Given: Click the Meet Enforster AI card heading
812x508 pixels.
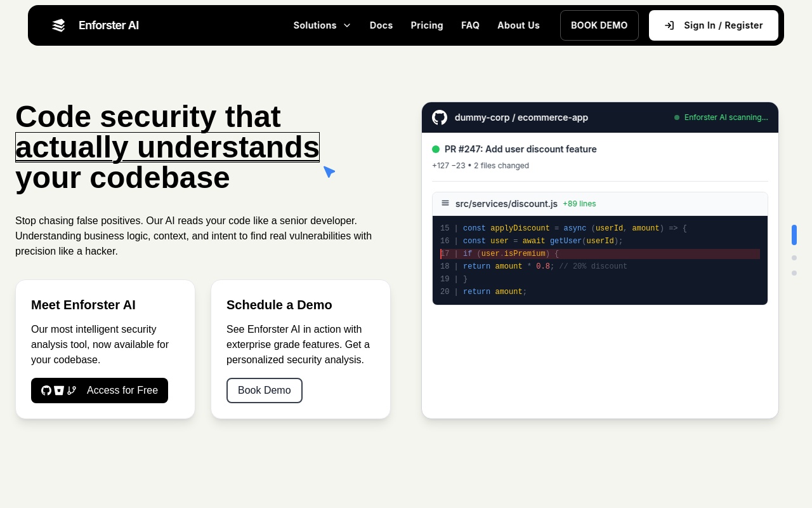Looking at the screenshot, I should [x=83, y=305].
